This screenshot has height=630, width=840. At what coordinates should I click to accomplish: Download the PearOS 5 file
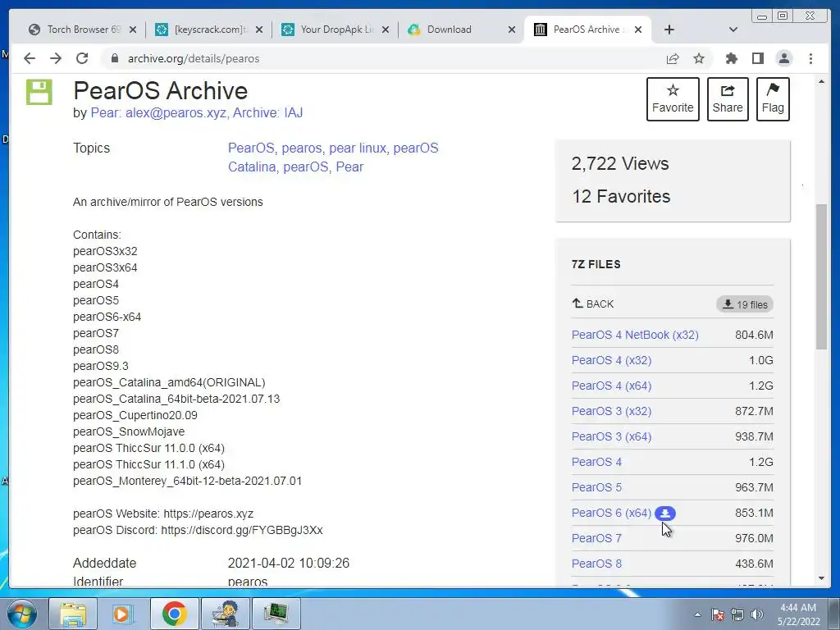[x=596, y=487]
